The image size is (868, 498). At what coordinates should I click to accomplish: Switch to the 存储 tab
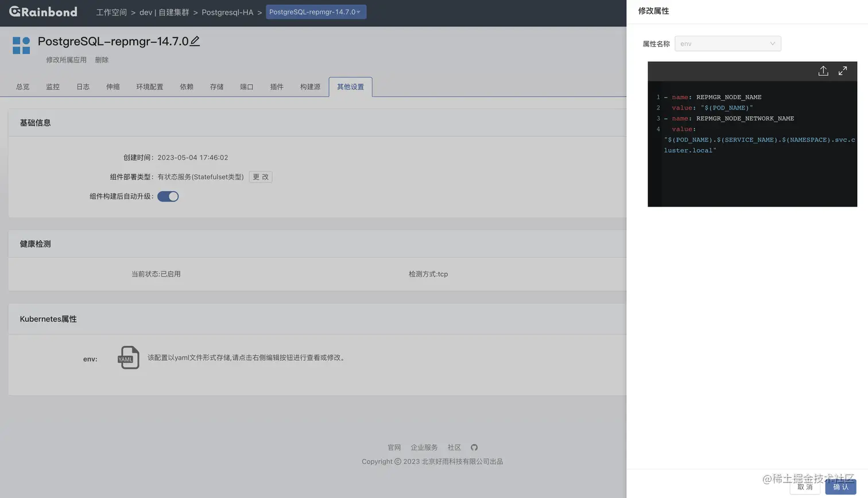pos(217,87)
